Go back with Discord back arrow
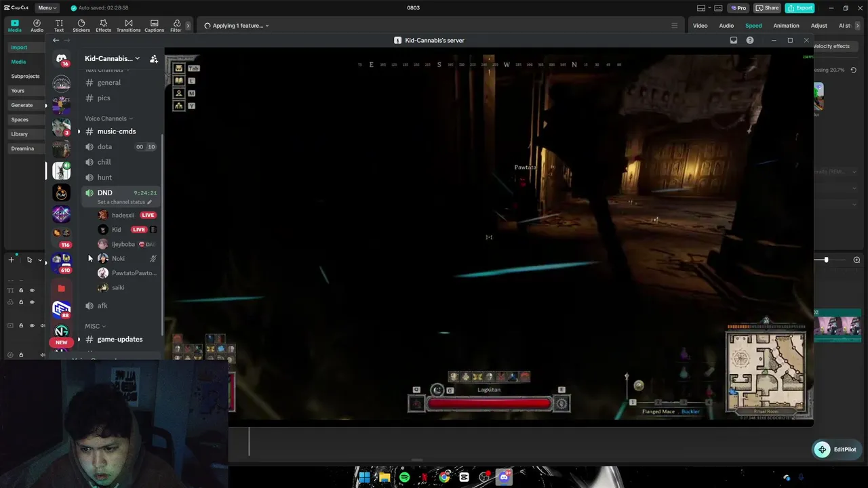Viewport: 868px width, 488px height. click(56, 41)
